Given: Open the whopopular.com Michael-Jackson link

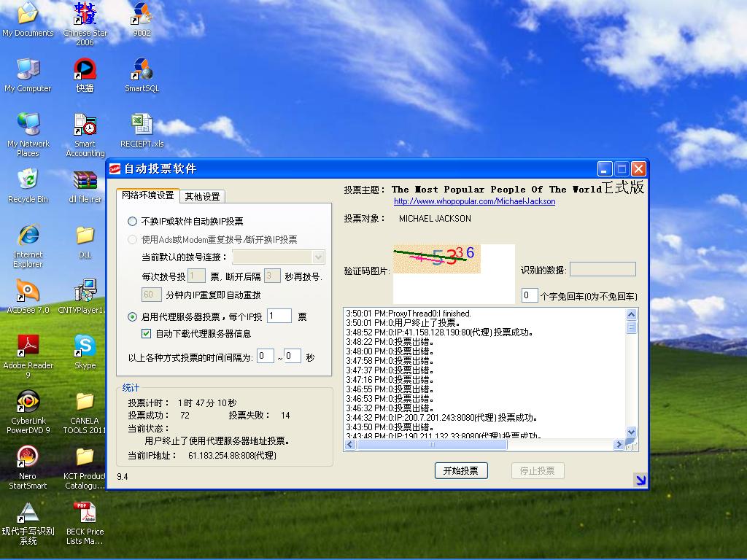Looking at the screenshot, I should coord(474,201).
